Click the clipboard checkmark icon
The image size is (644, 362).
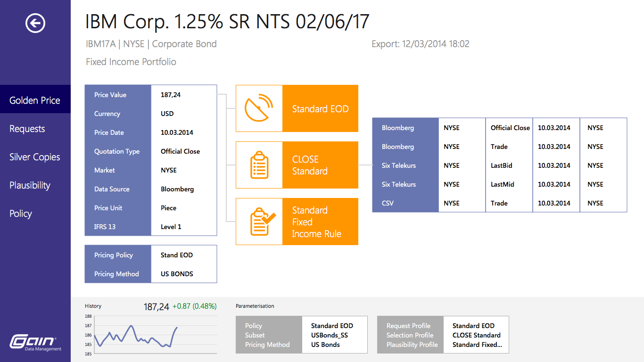point(262,222)
